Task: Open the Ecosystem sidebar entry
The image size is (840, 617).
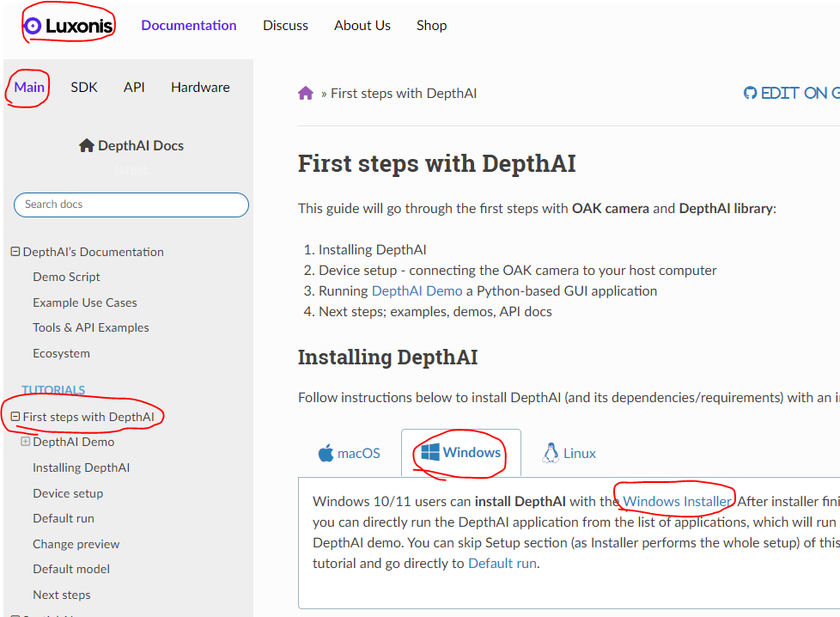Action: point(61,353)
